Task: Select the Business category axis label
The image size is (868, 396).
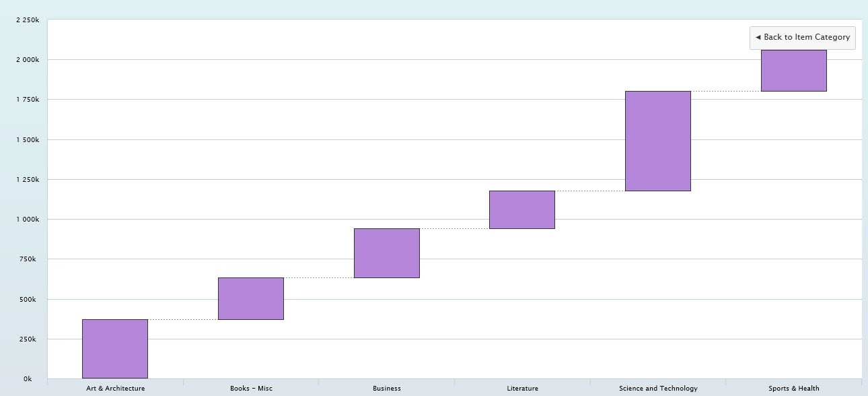Action: click(387, 389)
